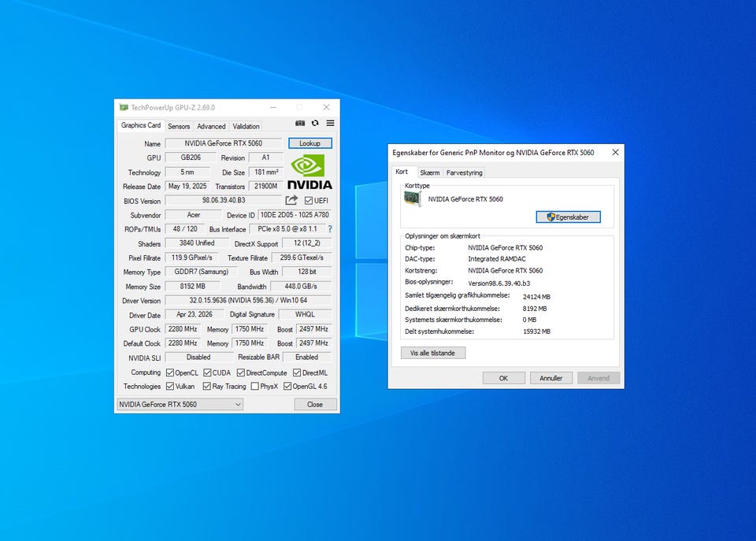756x541 pixels.
Task: Click the DirectX Support 12 (12_2) field
Action: [x=306, y=243]
